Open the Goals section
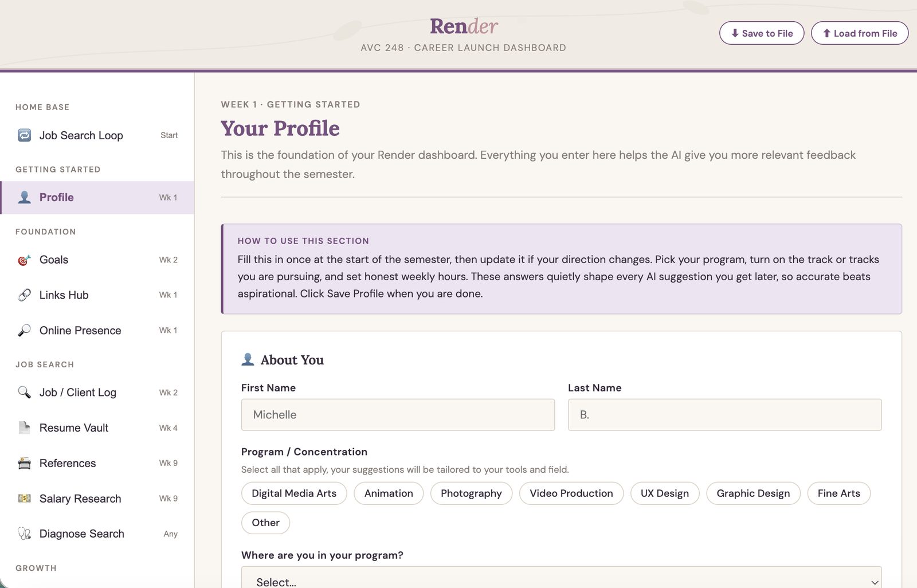The height and width of the screenshot is (588, 917). click(x=97, y=260)
